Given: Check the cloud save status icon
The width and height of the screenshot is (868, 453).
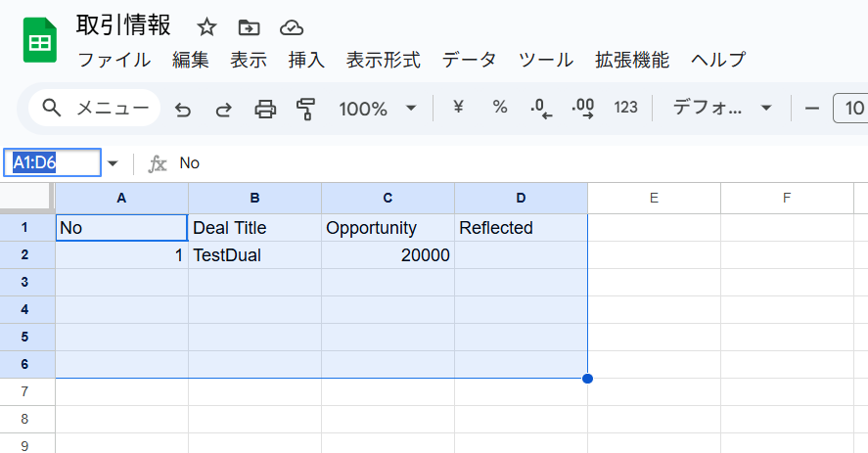Looking at the screenshot, I should [x=291, y=26].
